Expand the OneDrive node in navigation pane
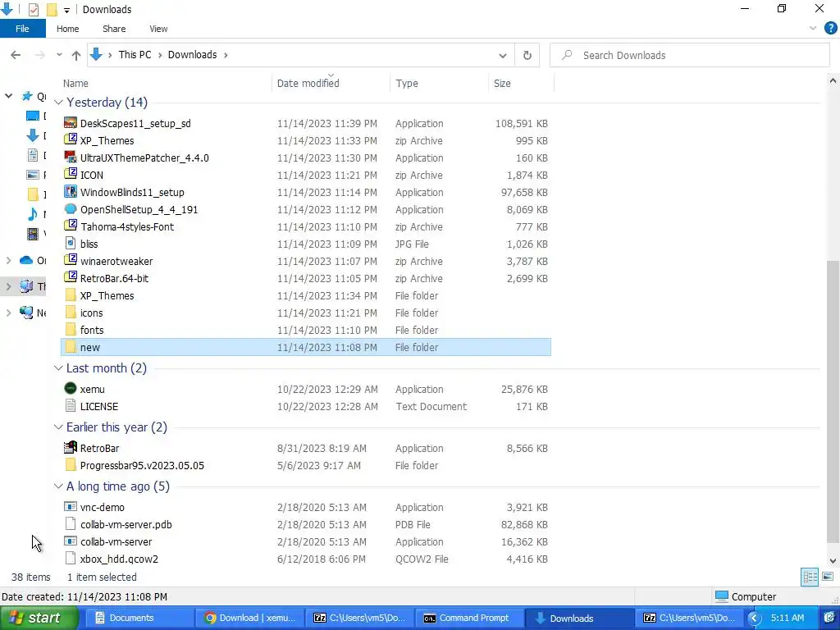This screenshot has height=630, width=840. point(8,260)
